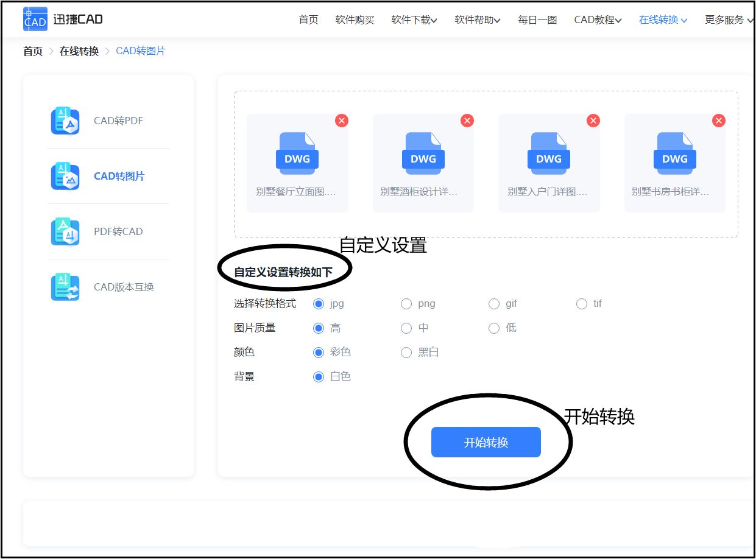The height and width of the screenshot is (559, 756).
Task: Select the png output format
Action: pos(406,303)
